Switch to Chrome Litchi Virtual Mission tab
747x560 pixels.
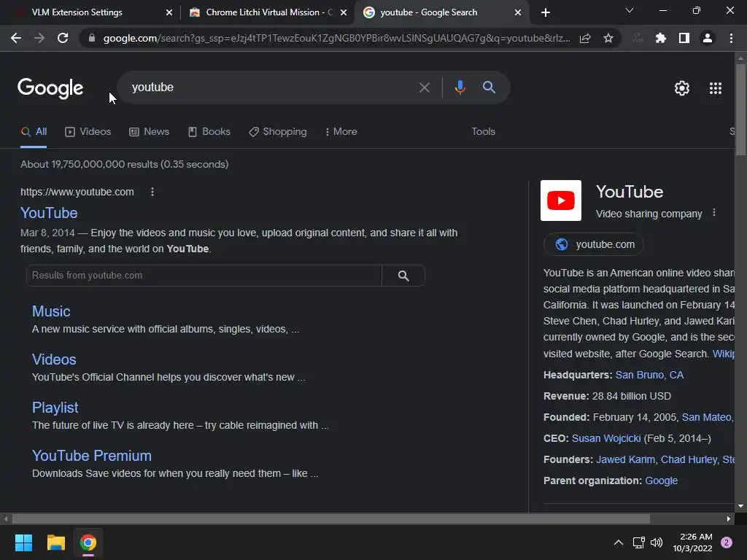click(269, 12)
